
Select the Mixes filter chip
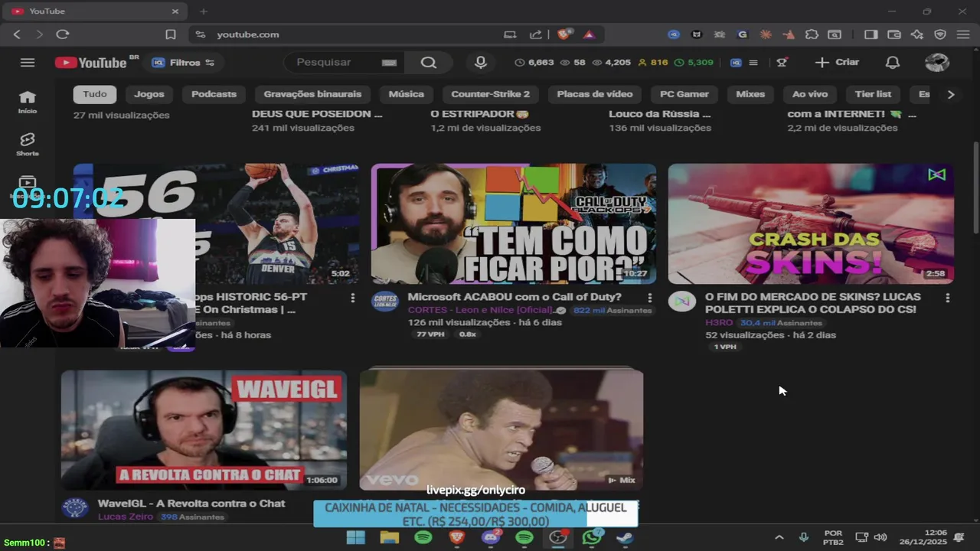pyautogui.click(x=750, y=94)
